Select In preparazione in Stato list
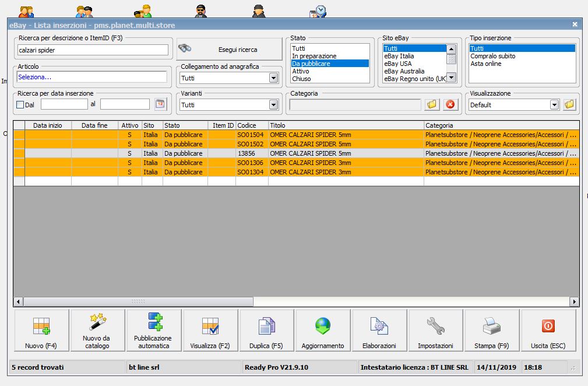 coord(330,56)
